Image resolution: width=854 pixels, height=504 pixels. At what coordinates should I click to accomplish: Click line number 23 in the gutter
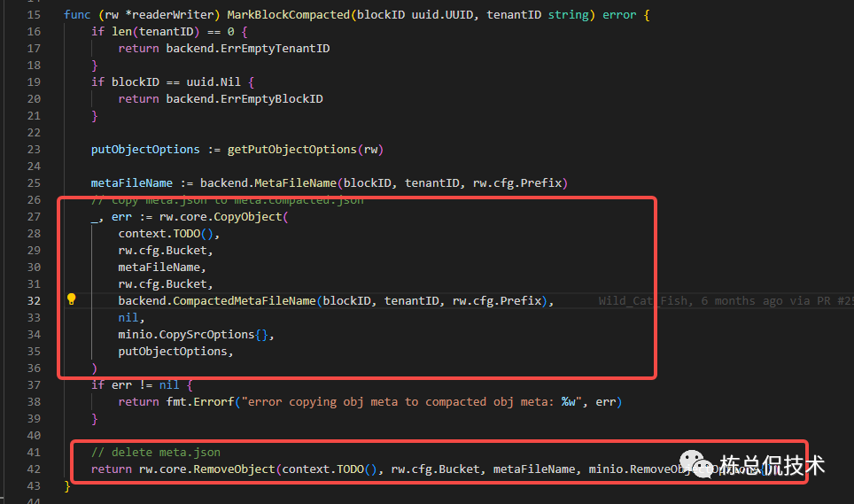pyautogui.click(x=34, y=149)
